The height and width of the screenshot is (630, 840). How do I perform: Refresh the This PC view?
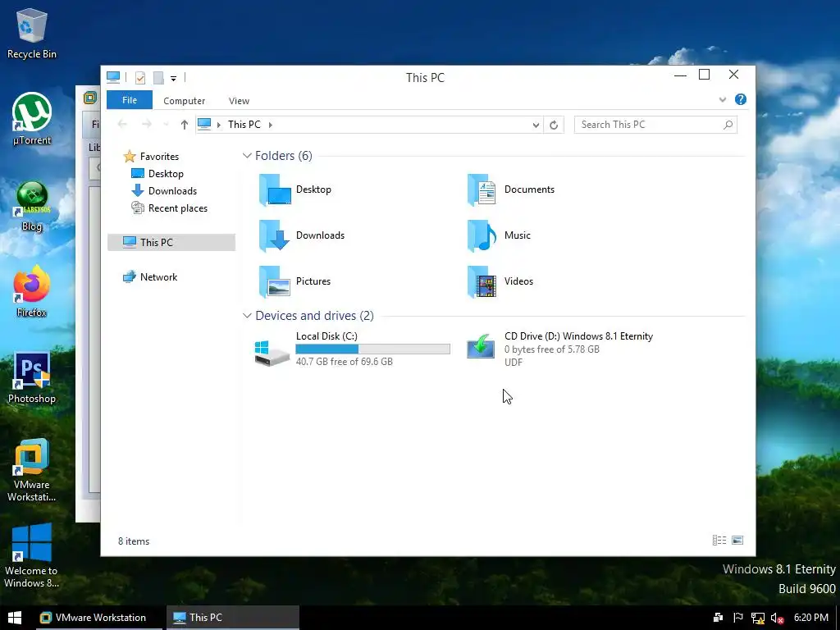click(x=554, y=125)
